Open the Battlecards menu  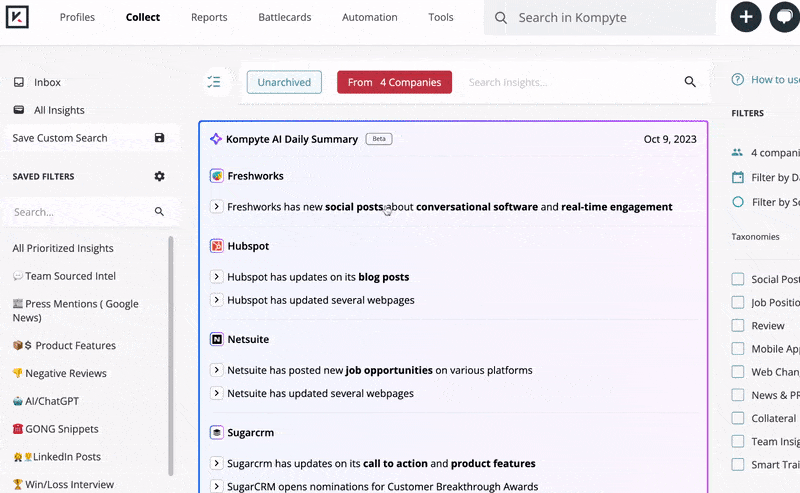click(285, 17)
